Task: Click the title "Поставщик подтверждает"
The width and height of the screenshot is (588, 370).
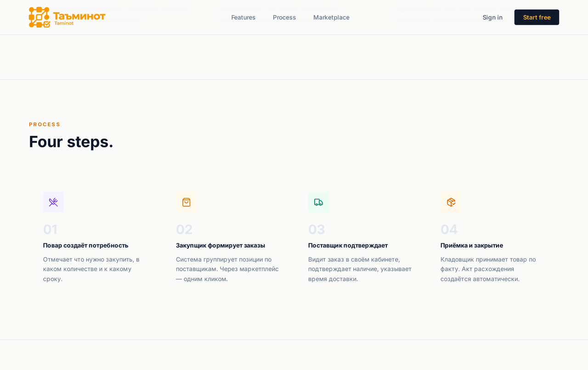Action: click(x=348, y=245)
